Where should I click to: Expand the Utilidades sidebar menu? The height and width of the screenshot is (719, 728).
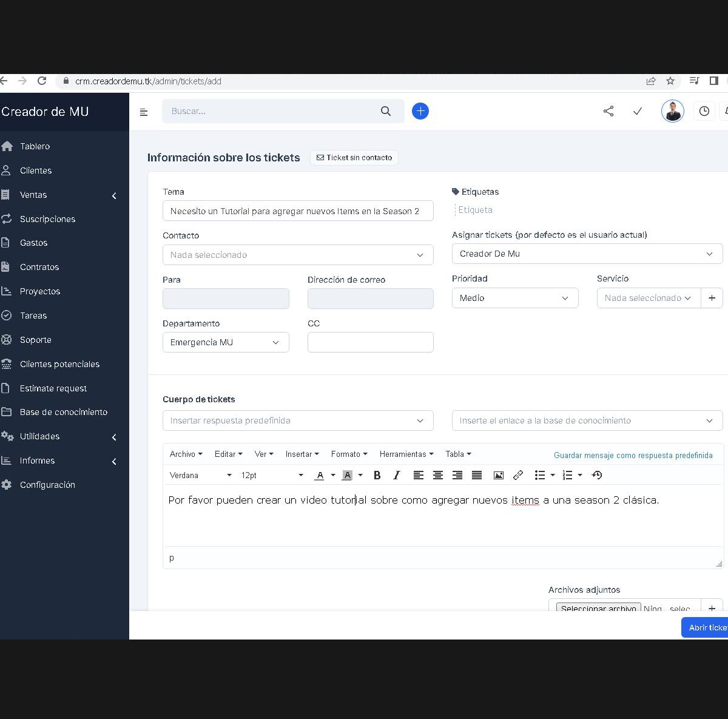[64, 436]
